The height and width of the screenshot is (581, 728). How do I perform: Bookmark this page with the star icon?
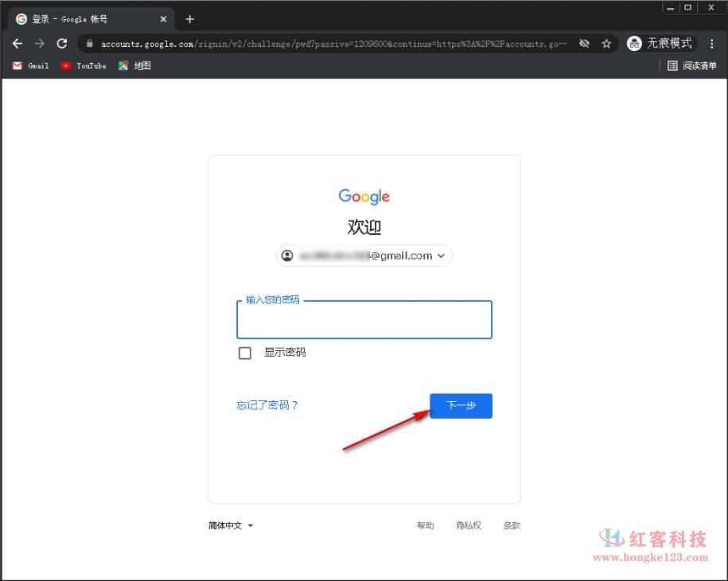(606, 44)
